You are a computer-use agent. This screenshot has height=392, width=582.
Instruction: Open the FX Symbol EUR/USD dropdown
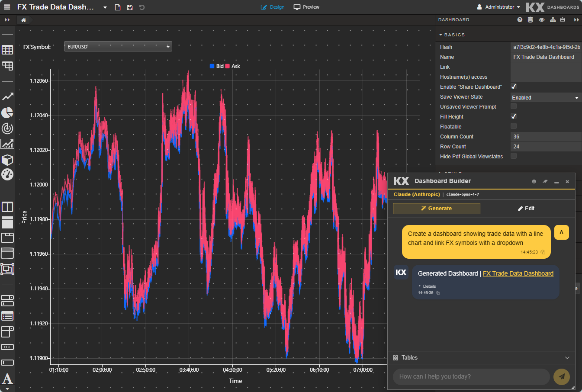118,46
